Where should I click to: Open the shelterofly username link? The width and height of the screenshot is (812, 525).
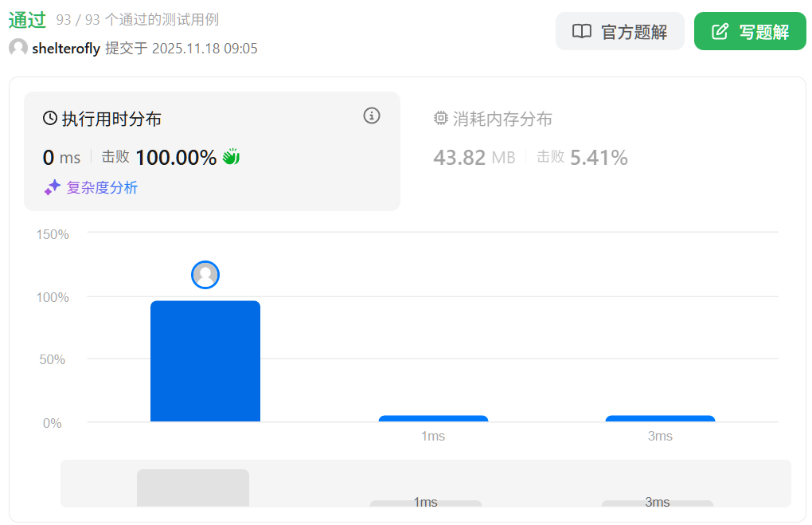(66, 49)
